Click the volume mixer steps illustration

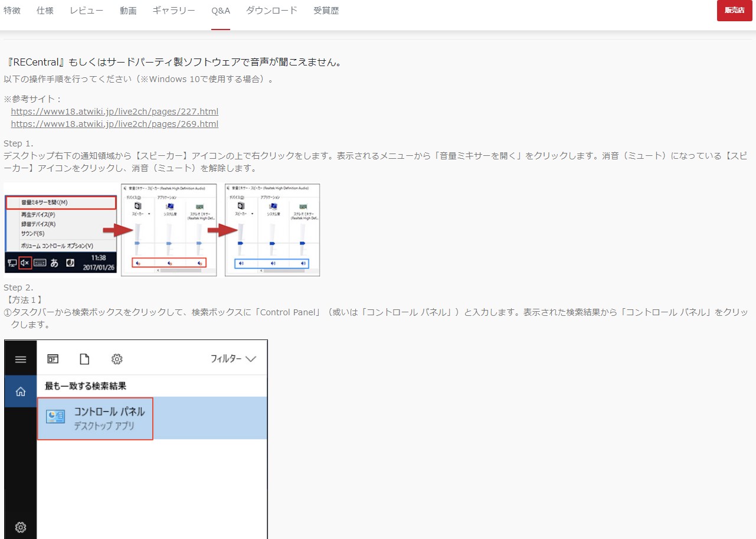pyautogui.click(x=162, y=230)
